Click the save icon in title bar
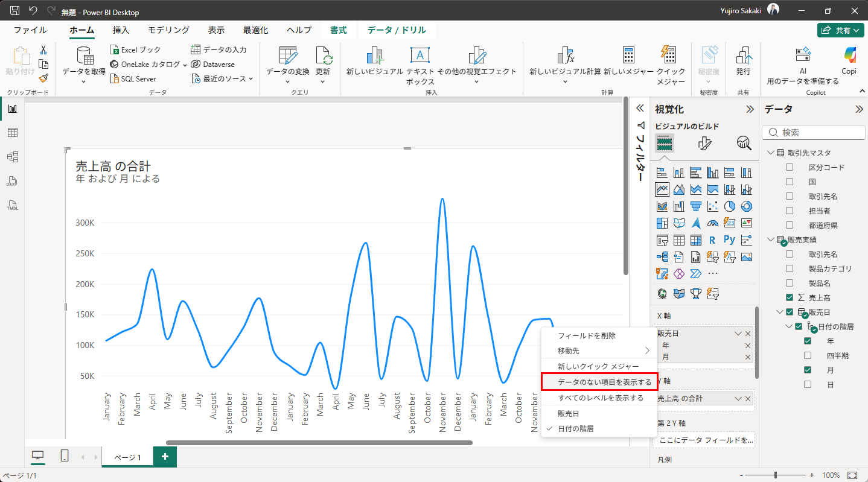The image size is (868, 482). click(15, 11)
